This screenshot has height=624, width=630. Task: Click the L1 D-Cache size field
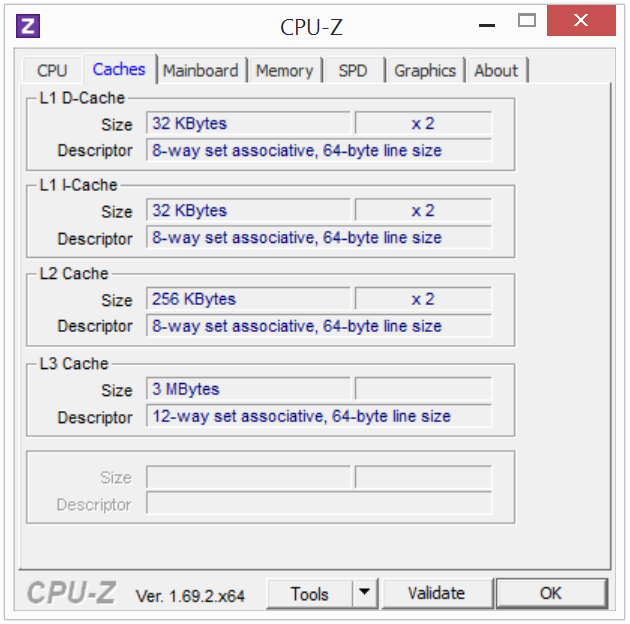click(249, 124)
